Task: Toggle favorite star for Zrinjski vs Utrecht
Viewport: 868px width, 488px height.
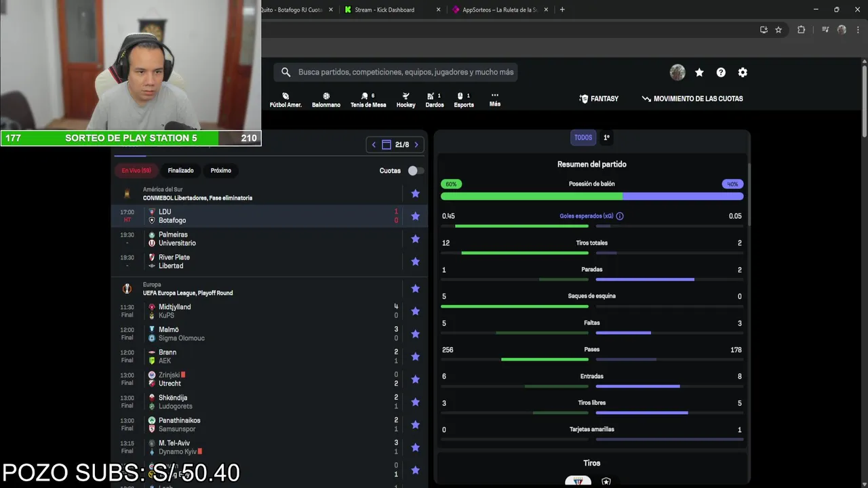Action: tap(416, 380)
